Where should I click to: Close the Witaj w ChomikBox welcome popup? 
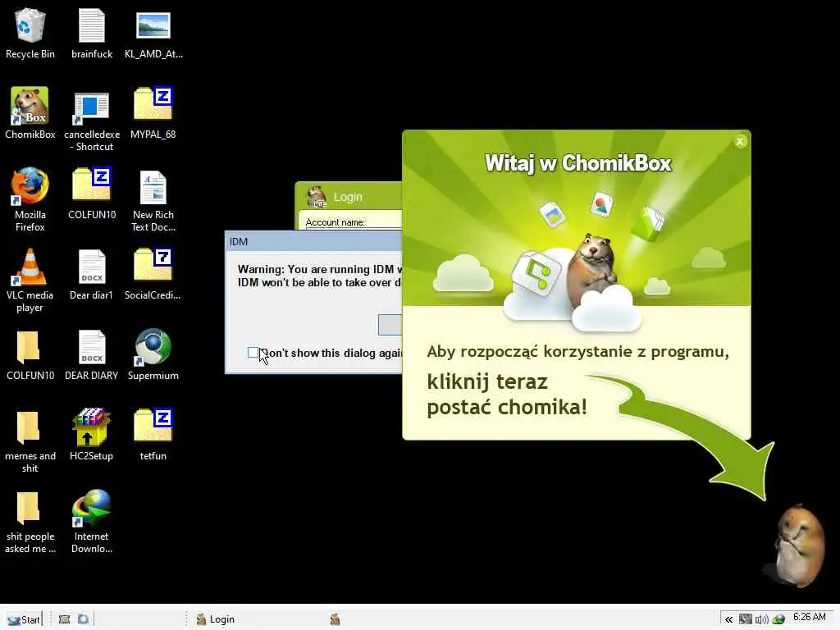pos(740,141)
